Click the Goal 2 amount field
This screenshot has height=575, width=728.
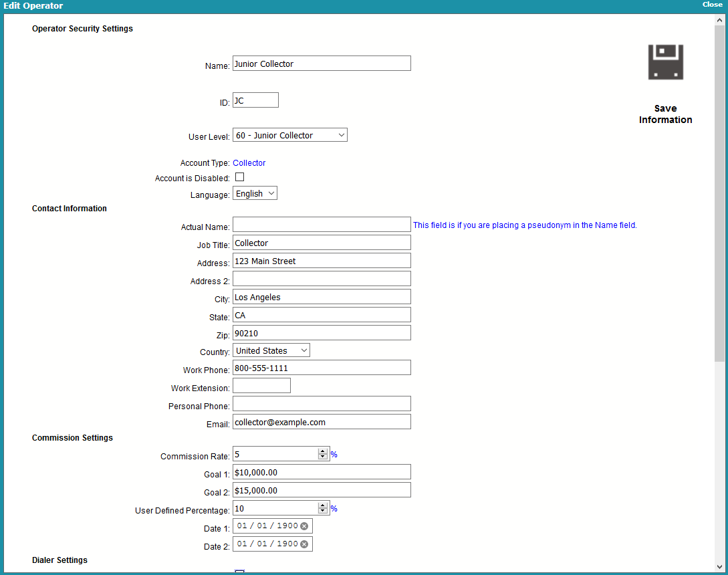[322, 491]
